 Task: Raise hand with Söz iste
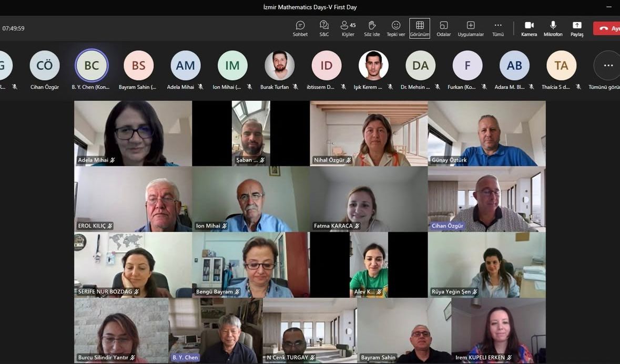point(372,28)
